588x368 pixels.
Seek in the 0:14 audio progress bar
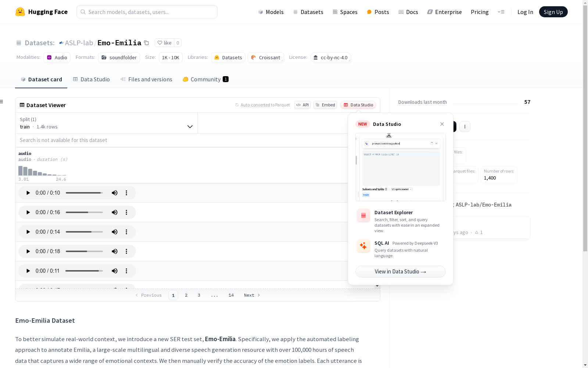coord(84,232)
